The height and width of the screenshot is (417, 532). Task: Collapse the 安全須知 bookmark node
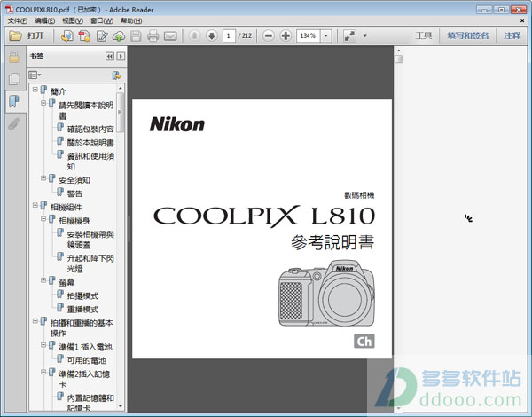coord(43,177)
